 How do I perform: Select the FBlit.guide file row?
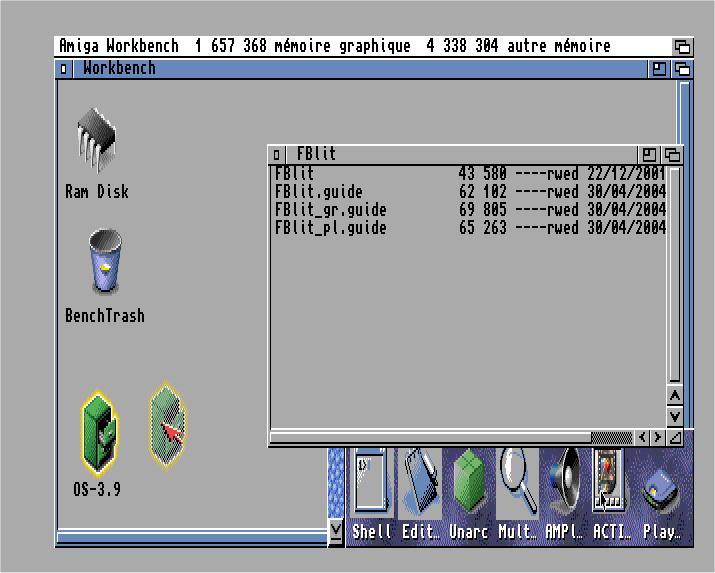(470, 191)
